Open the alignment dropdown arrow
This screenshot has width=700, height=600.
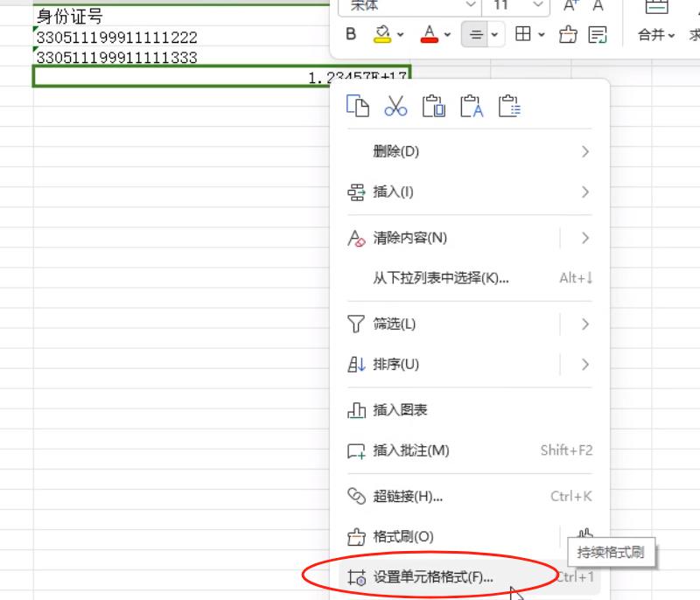tap(494, 34)
